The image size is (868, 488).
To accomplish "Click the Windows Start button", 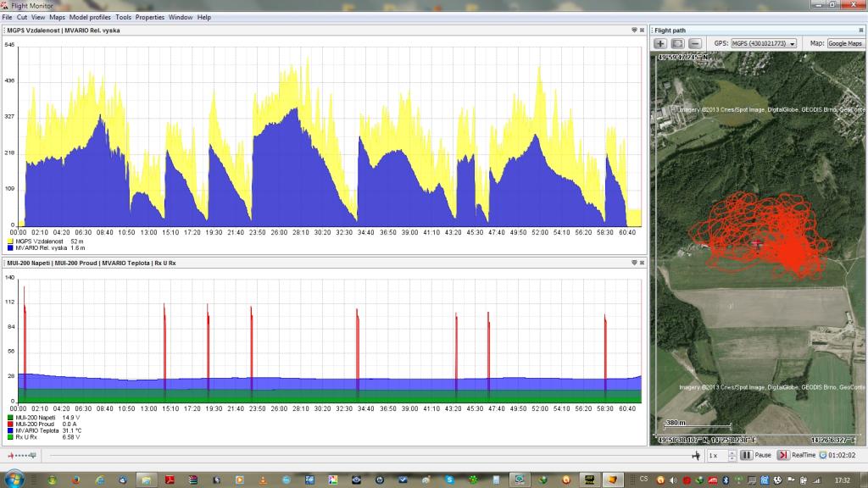I will pos(14,480).
